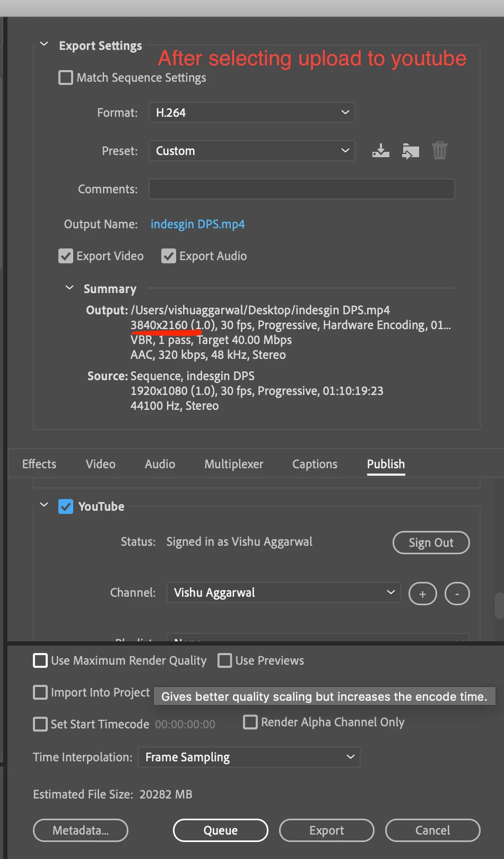
Task: Click the 'VBR, 1 pass, Target 40.00 Mbps' line
Action: pyautogui.click(x=211, y=340)
